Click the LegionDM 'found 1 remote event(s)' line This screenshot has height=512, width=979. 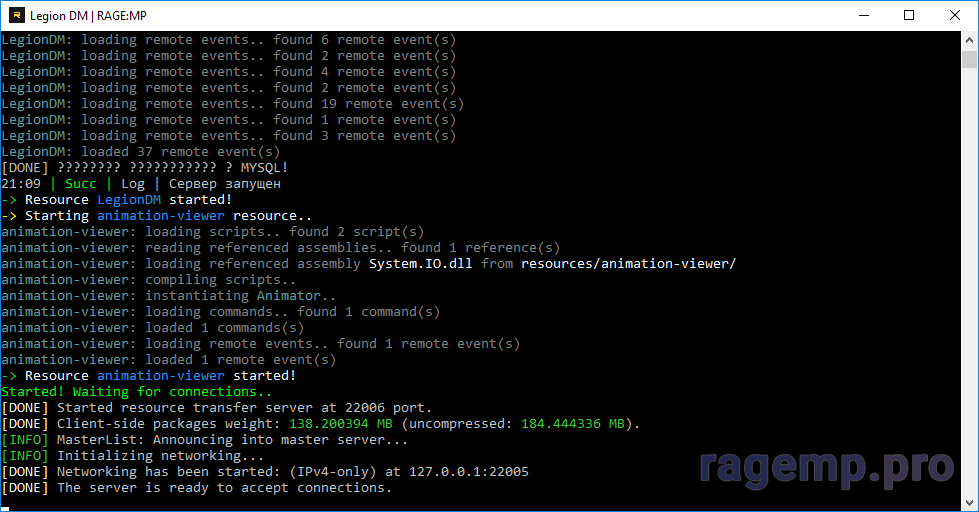pos(229,120)
